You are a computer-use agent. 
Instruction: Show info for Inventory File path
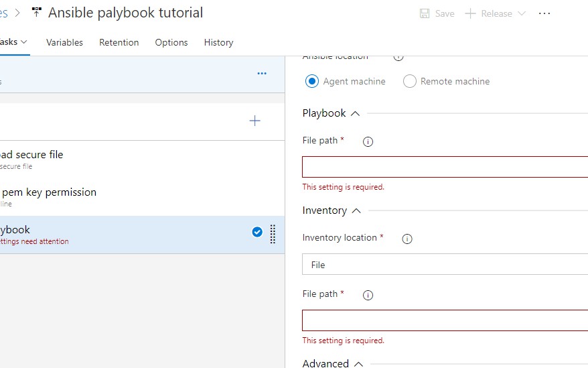(x=368, y=295)
